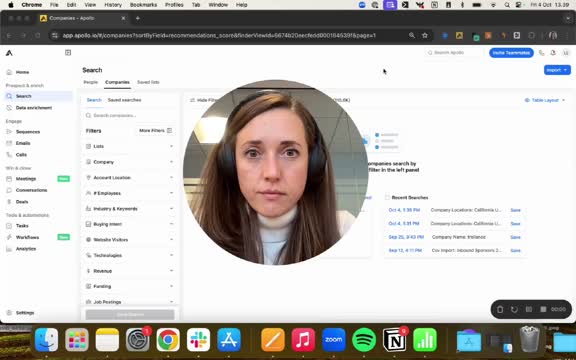Open the Profiles menu in the menu bar

174,5
